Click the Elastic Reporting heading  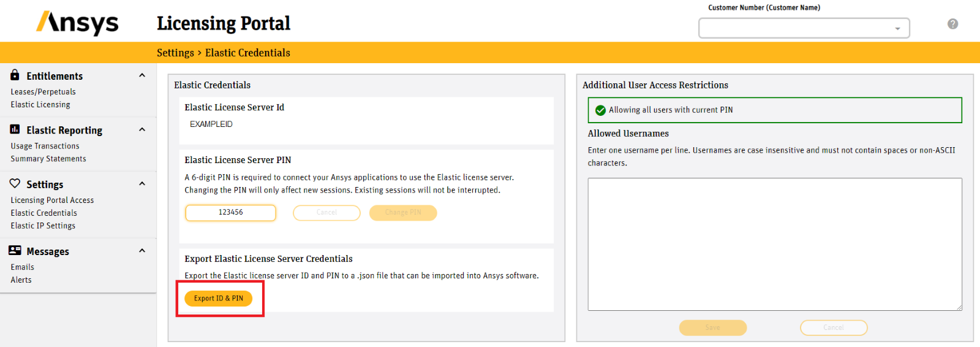(64, 130)
